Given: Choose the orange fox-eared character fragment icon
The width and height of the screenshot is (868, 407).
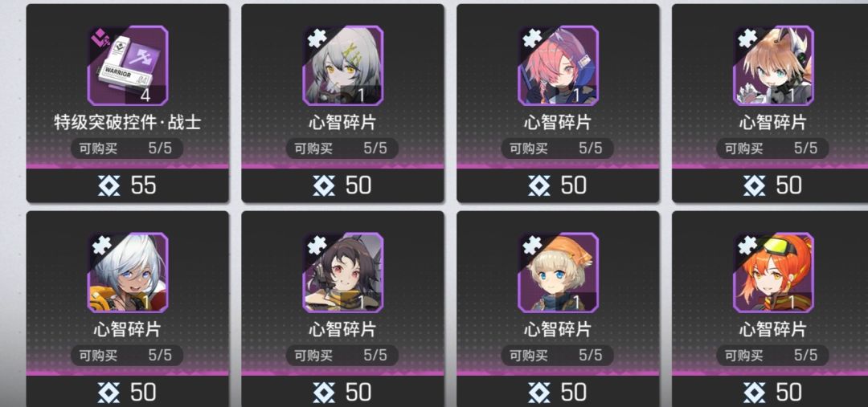Looking at the screenshot, I should click(773, 65).
